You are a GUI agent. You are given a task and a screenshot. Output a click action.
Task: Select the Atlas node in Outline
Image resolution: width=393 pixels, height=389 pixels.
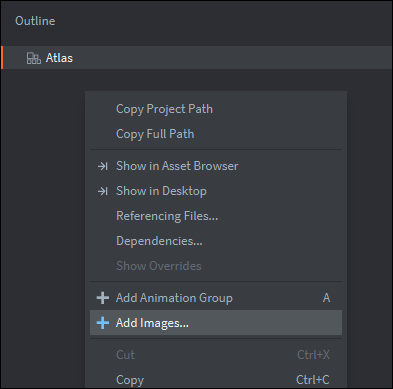(197, 58)
